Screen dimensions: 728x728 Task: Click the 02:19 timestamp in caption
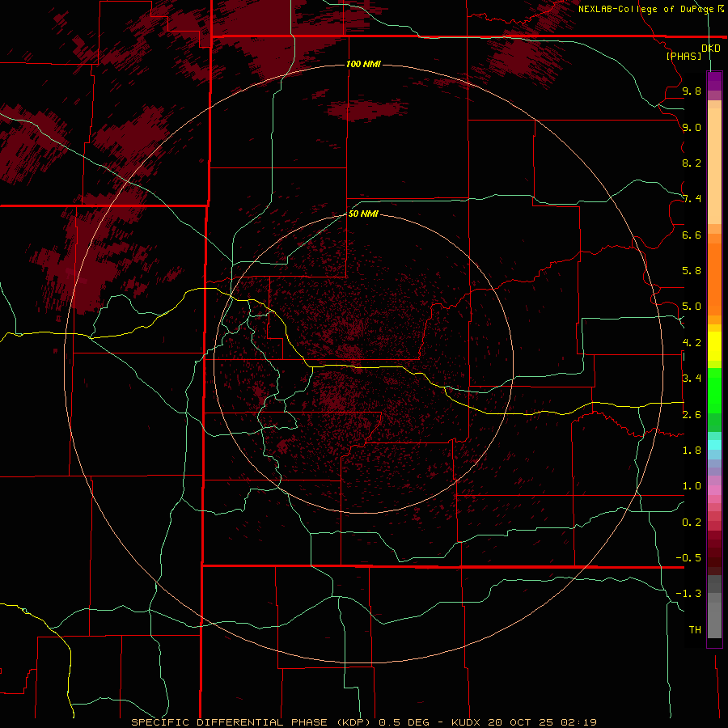(x=578, y=722)
